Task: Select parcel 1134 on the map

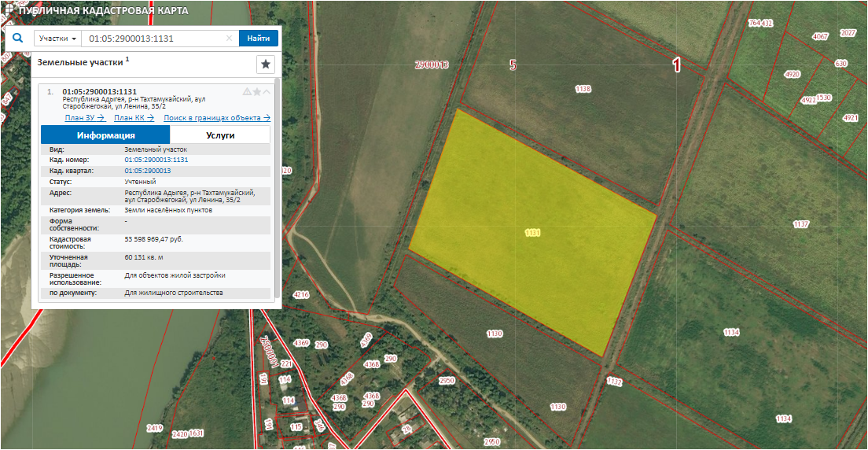Action: 731,333
